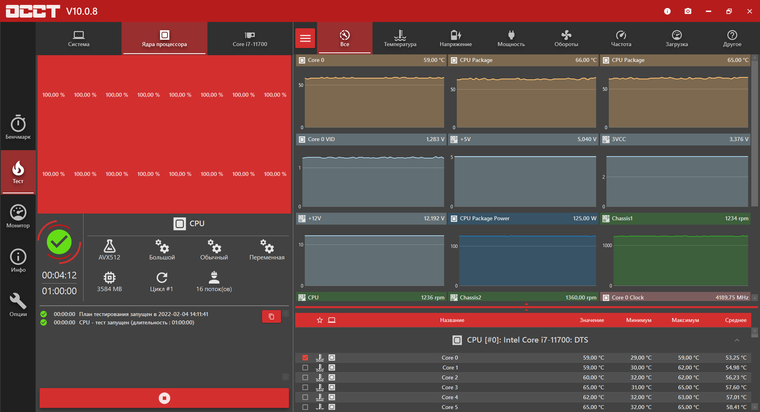Viewport: 760px width, 412px height.
Task: Click Core 0 row thermometer icon
Action: click(x=319, y=358)
